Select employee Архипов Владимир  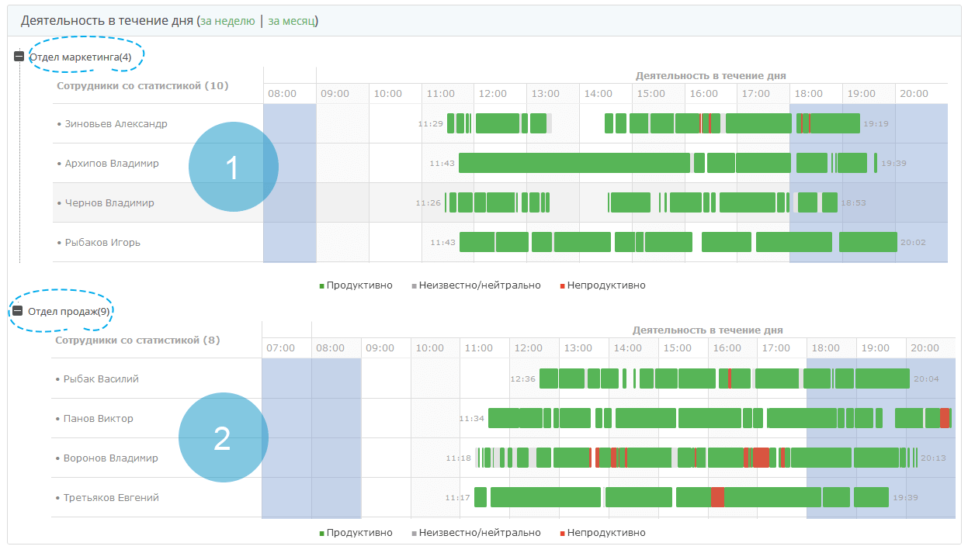point(112,164)
